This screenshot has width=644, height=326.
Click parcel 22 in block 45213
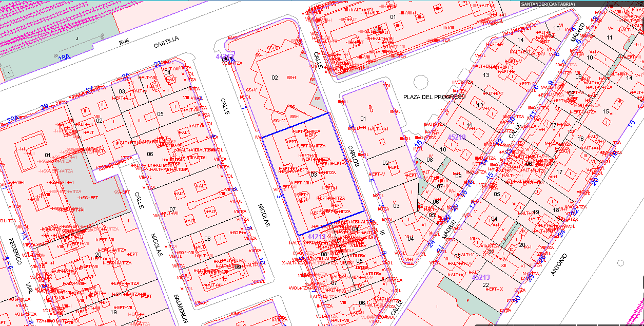coord(486,285)
